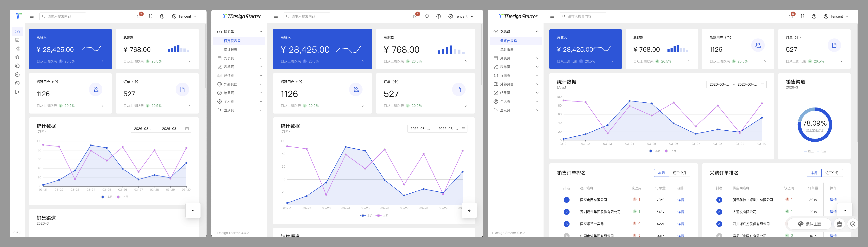Toggle the 本月 legend series in the middle panel chart

coord(366,216)
